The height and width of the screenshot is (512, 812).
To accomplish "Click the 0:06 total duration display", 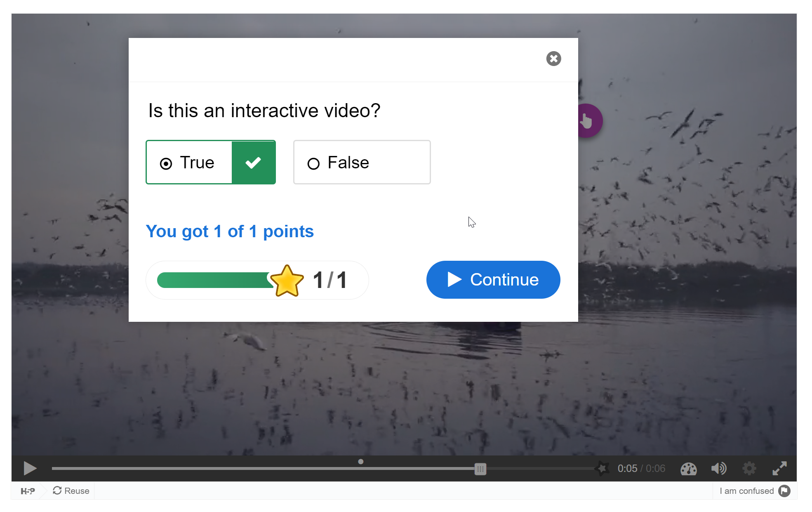I will (656, 468).
